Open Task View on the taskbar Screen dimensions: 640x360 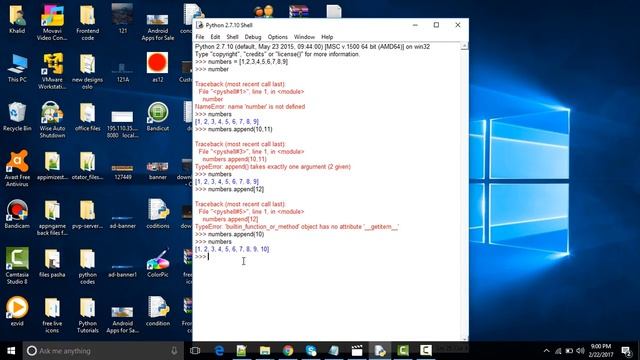coord(195,351)
